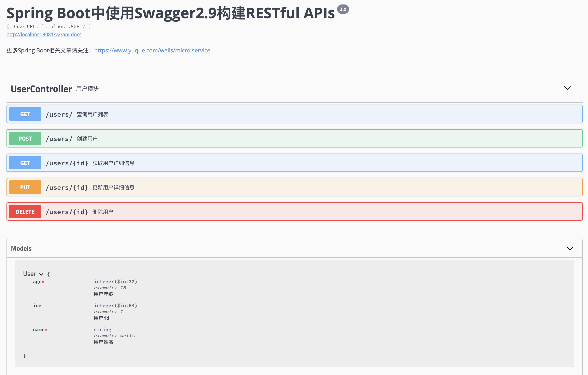Collapse the UserController section chevron
Screen dimensions: 588x375
point(568,88)
